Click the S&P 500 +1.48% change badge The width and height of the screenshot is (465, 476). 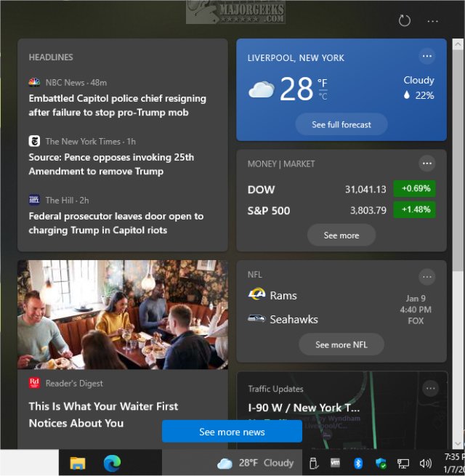(x=415, y=209)
